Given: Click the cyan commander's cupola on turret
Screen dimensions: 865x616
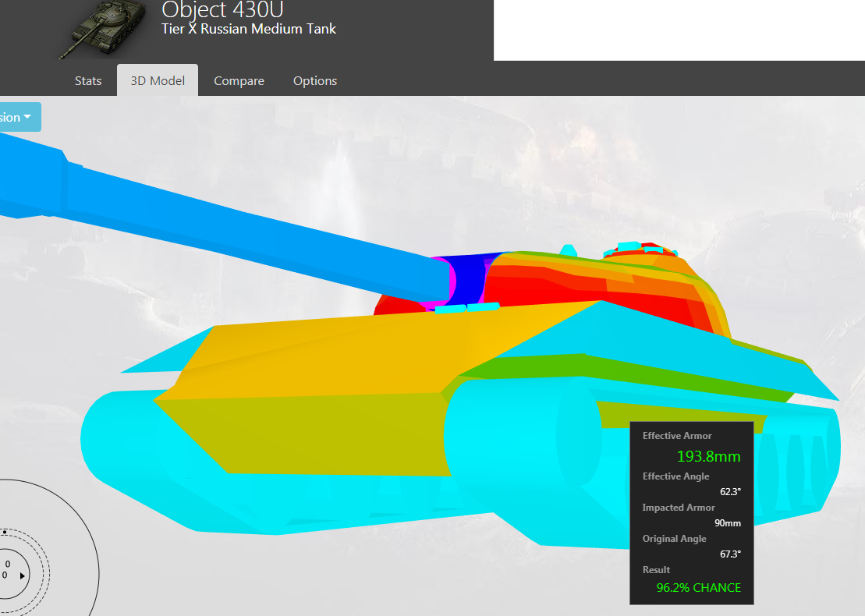Looking at the screenshot, I should 640,250.
